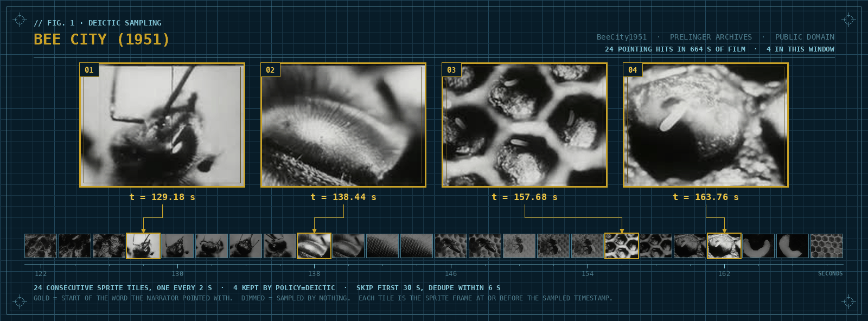Pick the gold-bordered larva tile above tick 162
This screenshot has height=321, width=868.
(x=724, y=246)
